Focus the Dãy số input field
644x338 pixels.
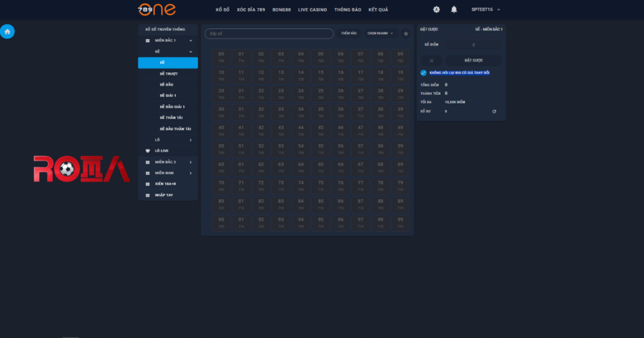coord(269,34)
